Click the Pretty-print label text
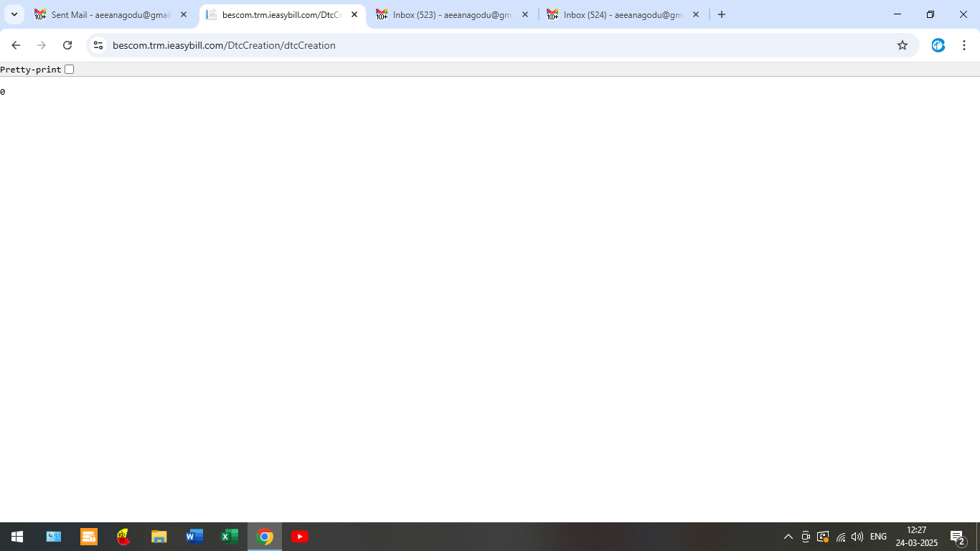Viewport: 980px width, 551px height. click(31, 70)
